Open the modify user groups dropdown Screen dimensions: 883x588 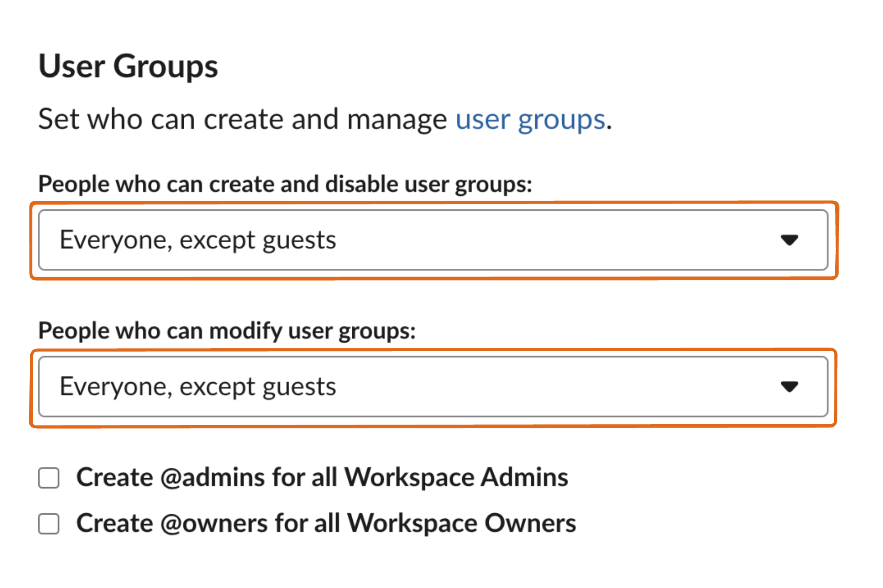[433, 387]
